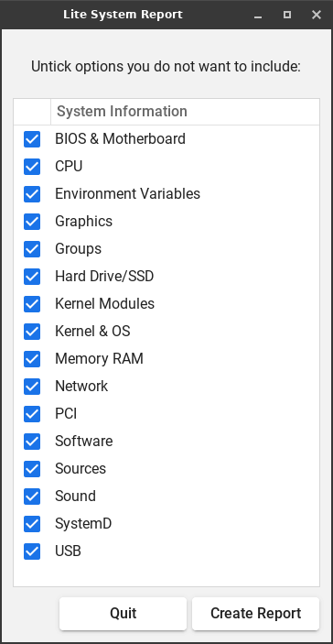Click the Quit button

(123, 614)
